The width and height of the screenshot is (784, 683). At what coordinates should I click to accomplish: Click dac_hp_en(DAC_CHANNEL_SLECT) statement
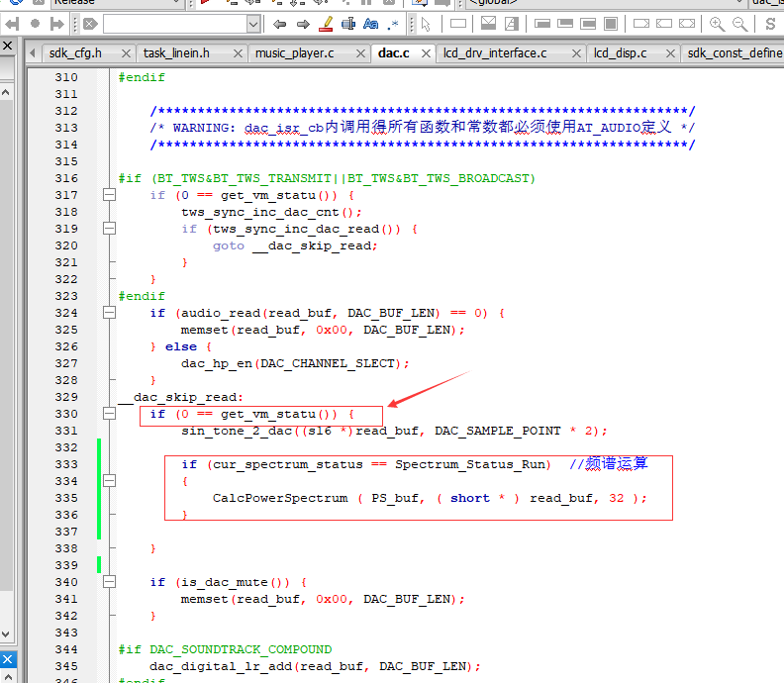[295, 363]
